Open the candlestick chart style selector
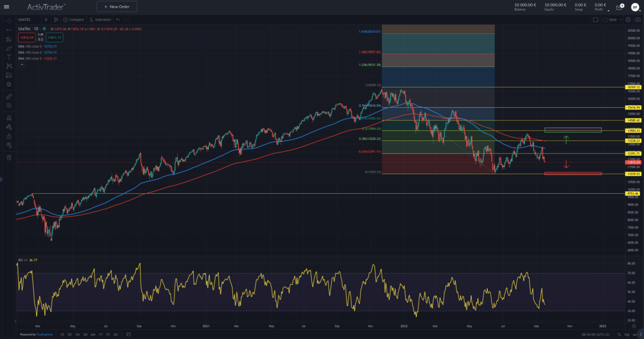The image size is (644, 339). tap(56, 20)
